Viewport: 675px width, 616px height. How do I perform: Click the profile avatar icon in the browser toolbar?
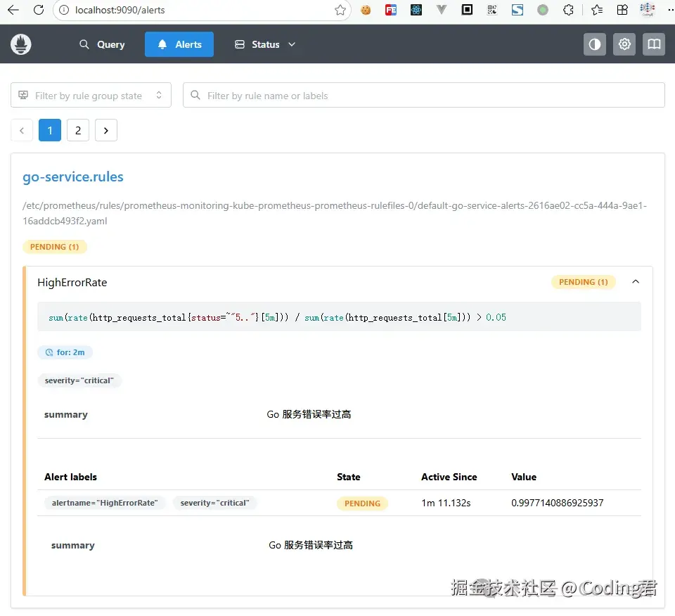648,9
